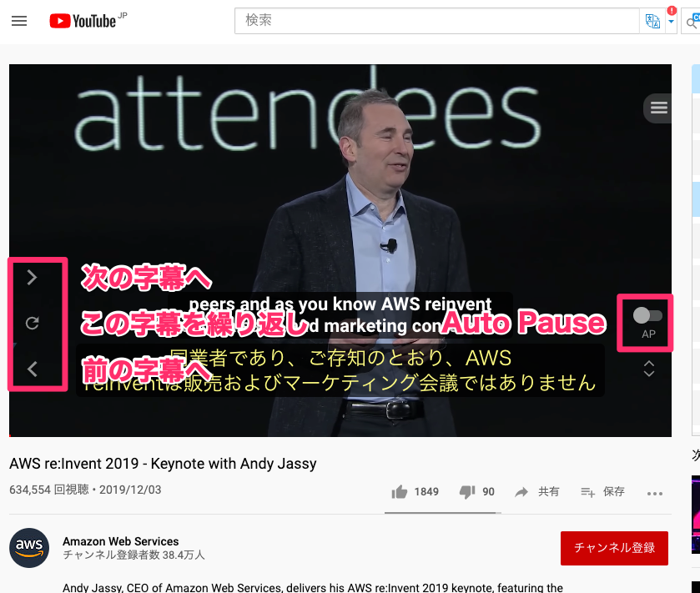Click the translate extension icon in search bar
The image size is (700, 593).
coord(652,21)
